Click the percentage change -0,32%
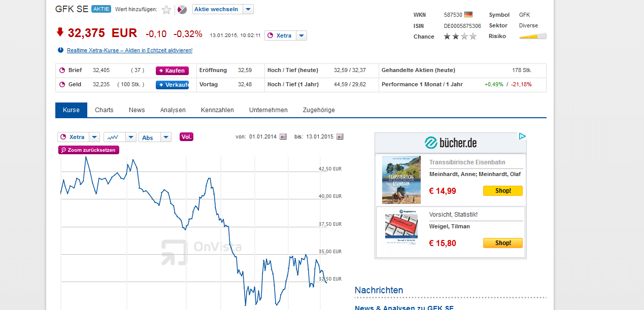 188,34
